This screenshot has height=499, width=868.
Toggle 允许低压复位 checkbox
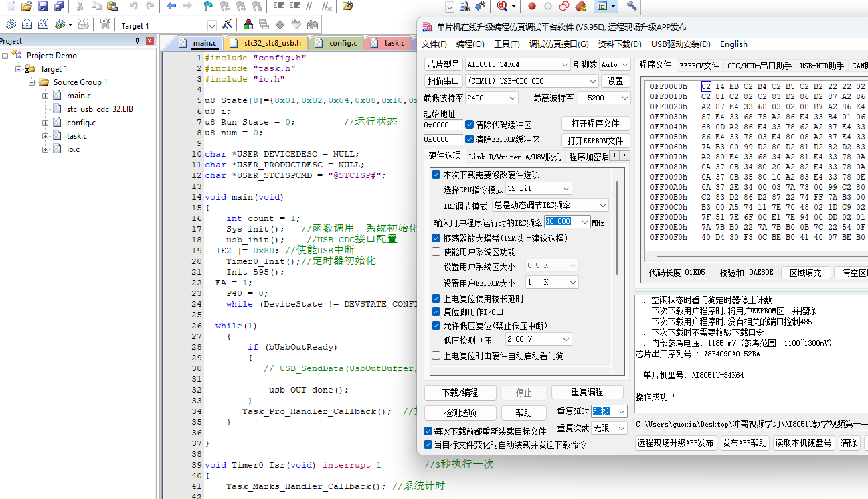(436, 326)
